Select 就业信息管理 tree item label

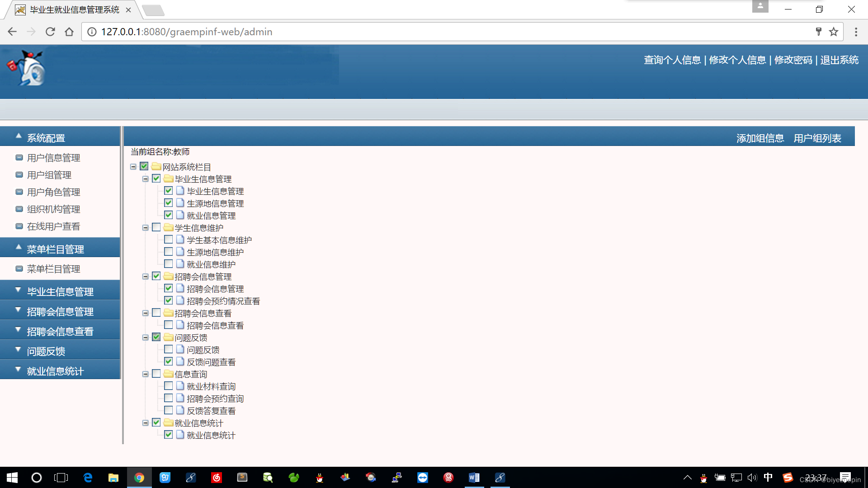point(211,216)
